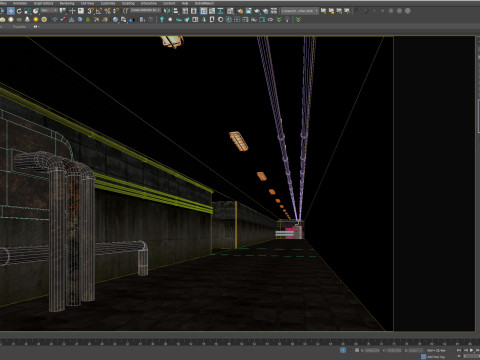Open the Customize menu

click(x=108, y=3)
